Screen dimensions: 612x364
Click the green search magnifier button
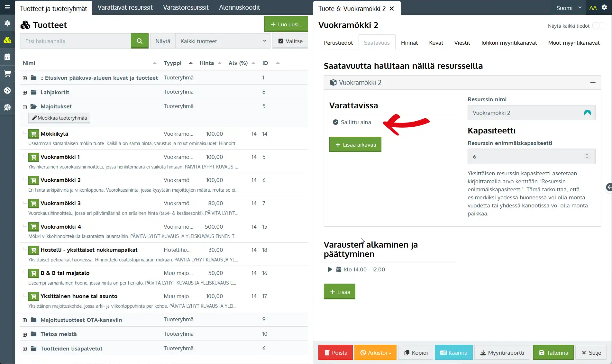click(140, 41)
